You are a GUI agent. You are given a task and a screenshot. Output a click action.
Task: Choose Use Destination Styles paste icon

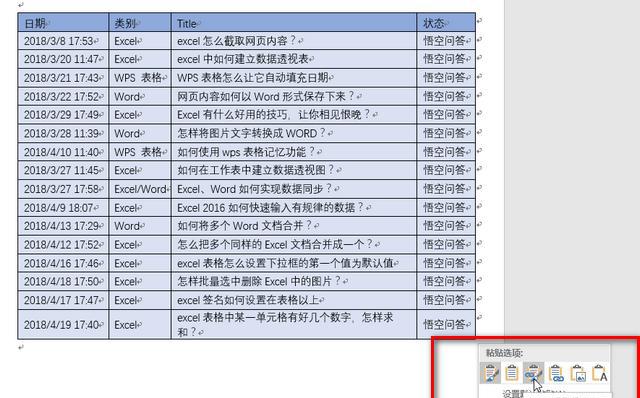[x=512, y=373]
